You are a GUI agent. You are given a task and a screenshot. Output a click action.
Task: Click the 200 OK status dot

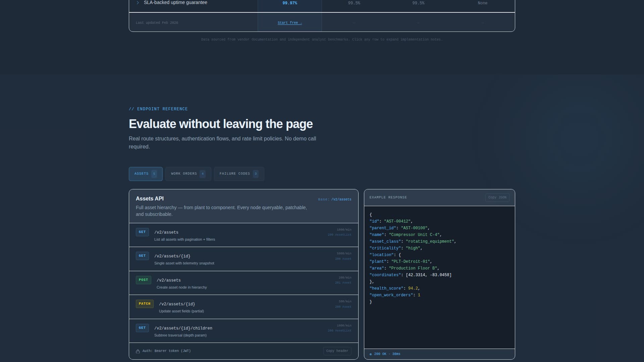371,354
